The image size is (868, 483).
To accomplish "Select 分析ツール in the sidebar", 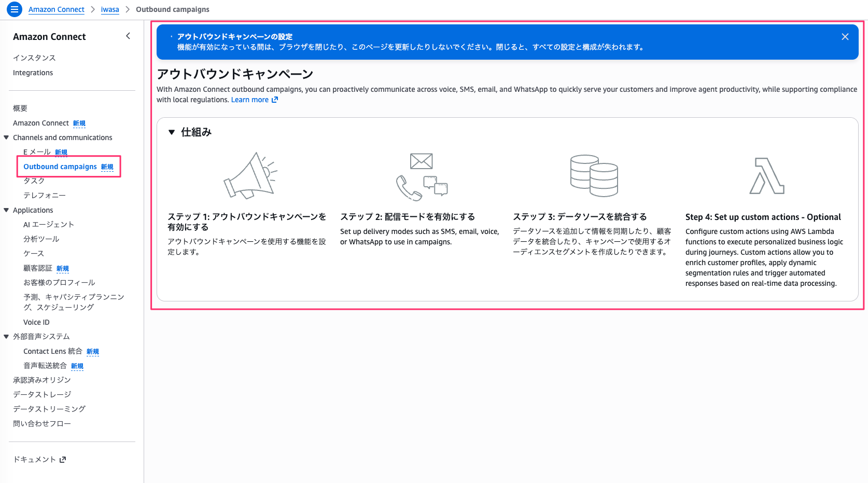I will point(41,239).
